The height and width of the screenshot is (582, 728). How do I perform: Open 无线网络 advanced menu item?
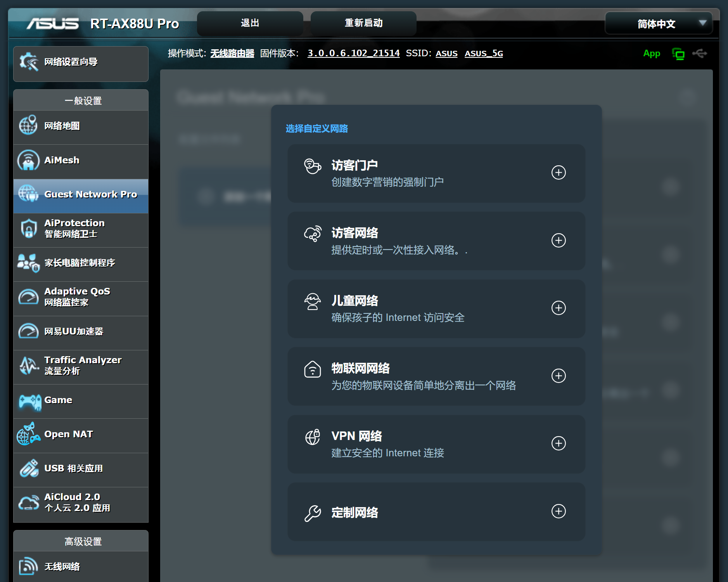[81, 566]
